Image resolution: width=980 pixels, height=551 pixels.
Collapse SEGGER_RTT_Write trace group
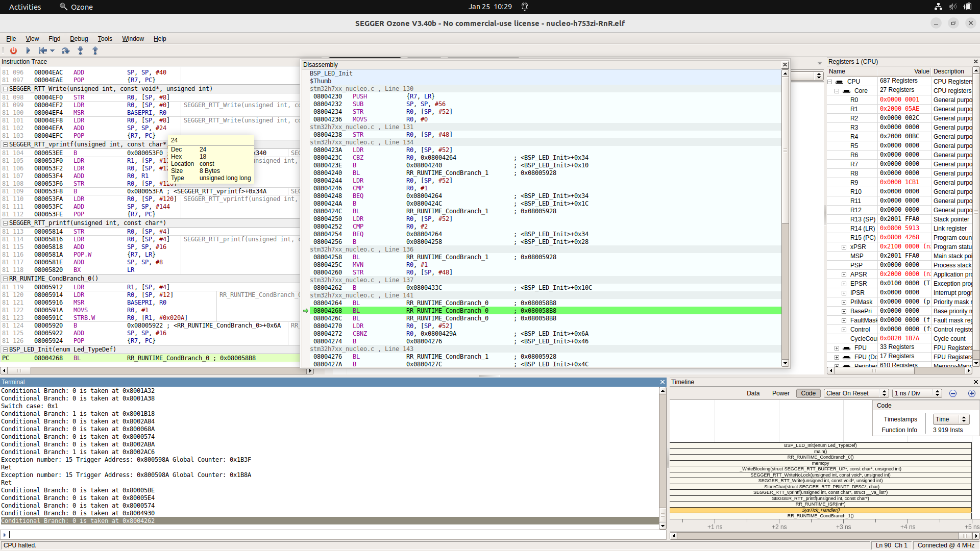pos(5,89)
